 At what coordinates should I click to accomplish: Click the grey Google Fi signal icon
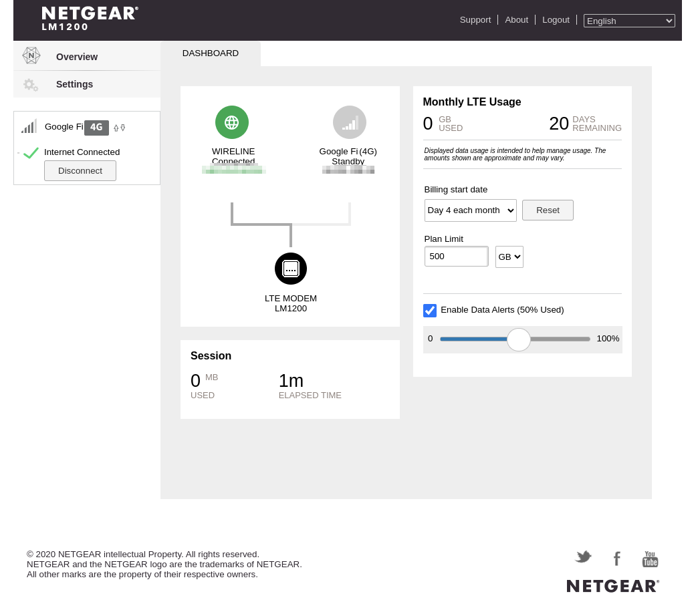coord(350,122)
